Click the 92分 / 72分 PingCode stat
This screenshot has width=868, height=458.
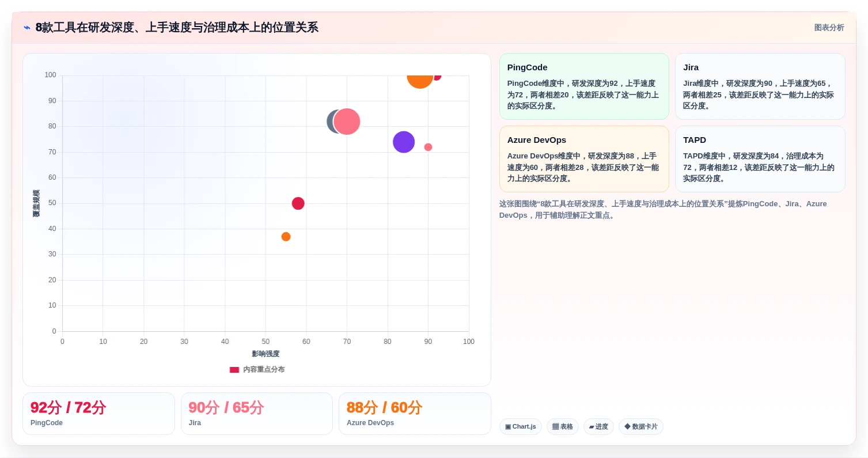point(98,414)
